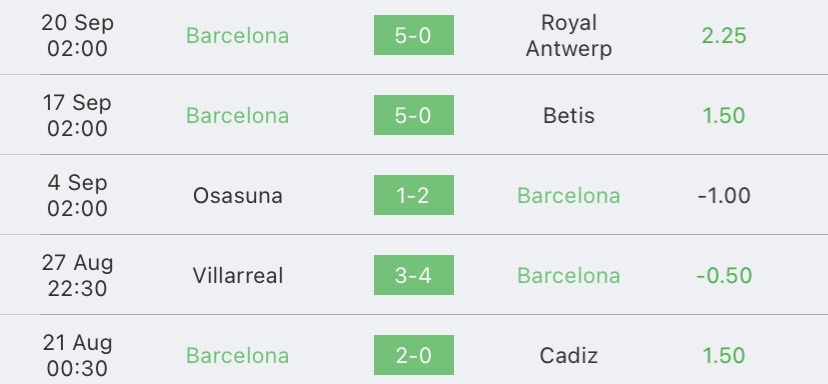Click the 1.50 handicap in the Cadiz row
Viewport: 828px width, 384px height.
pyautogui.click(x=724, y=355)
